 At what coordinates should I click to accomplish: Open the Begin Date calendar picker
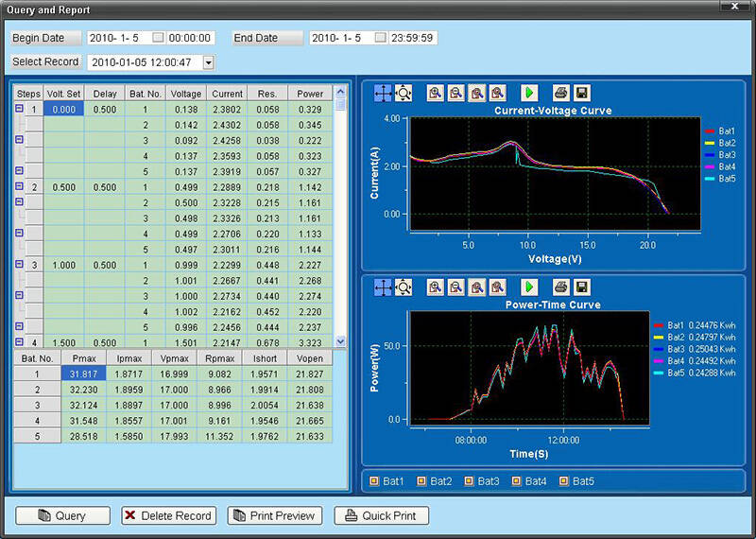[x=158, y=39]
